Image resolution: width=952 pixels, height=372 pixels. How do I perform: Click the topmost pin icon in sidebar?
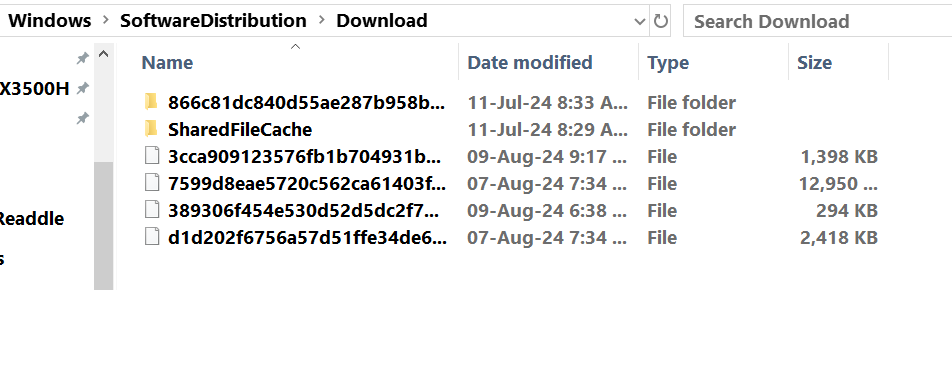point(82,58)
